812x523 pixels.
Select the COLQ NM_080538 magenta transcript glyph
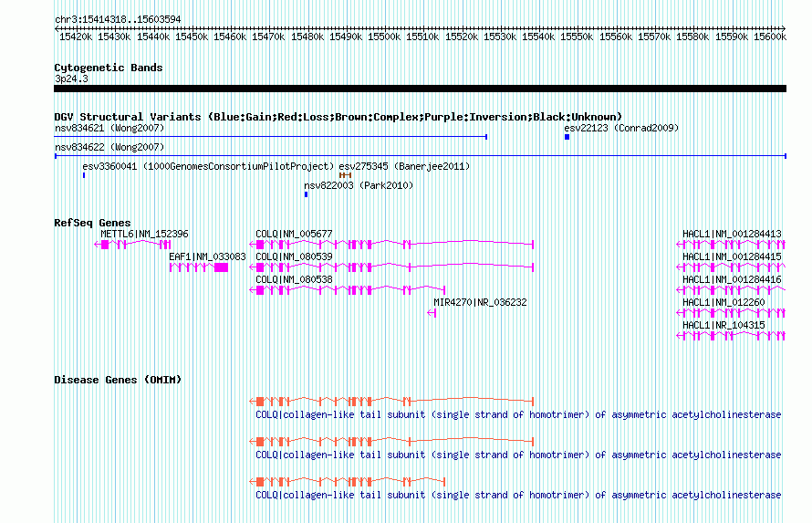point(348,290)
